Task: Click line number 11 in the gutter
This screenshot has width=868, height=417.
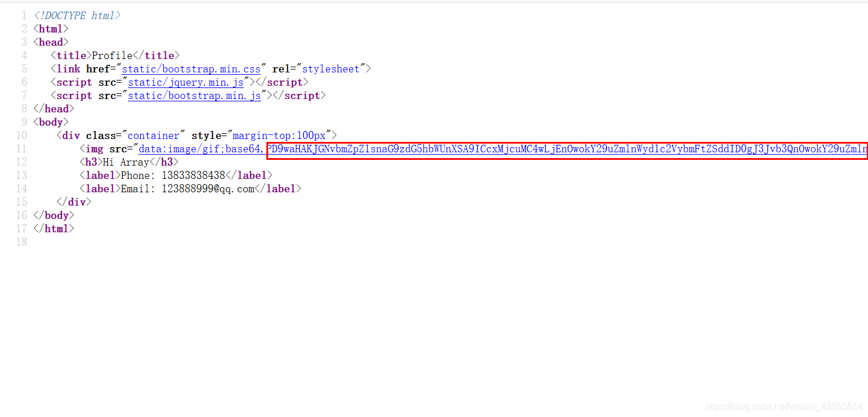Action: pos(21,149)
